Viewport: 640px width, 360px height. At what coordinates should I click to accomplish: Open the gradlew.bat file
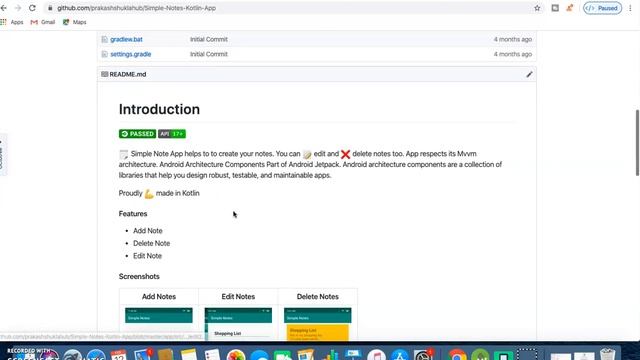coord(126,39)
